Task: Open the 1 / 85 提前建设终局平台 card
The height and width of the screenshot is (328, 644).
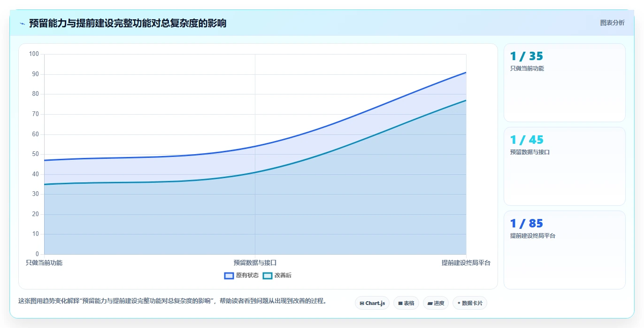Action: [565, 250]
